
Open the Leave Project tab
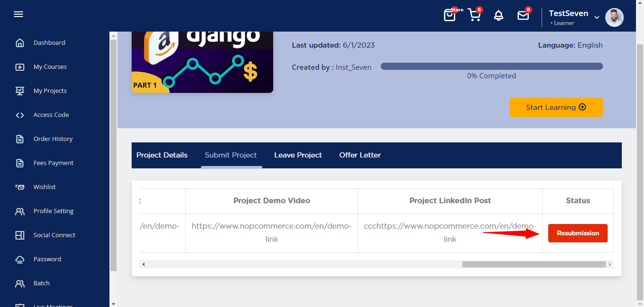[x=298, y=155]
